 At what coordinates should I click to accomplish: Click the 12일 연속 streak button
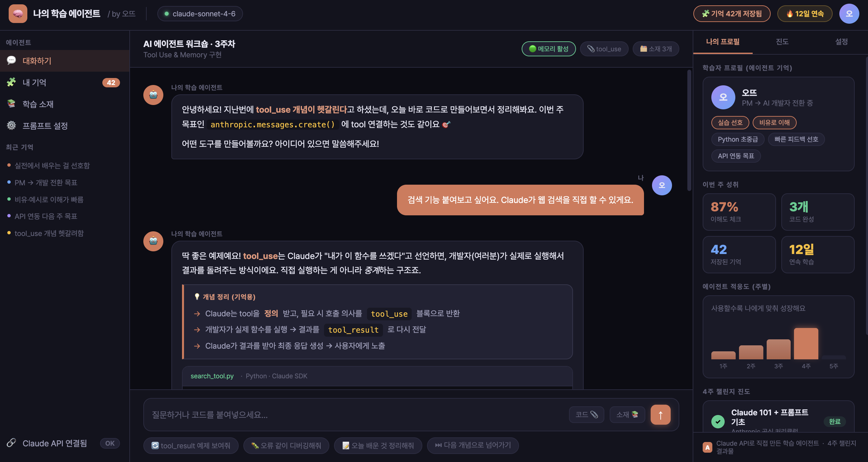[805, 14]
